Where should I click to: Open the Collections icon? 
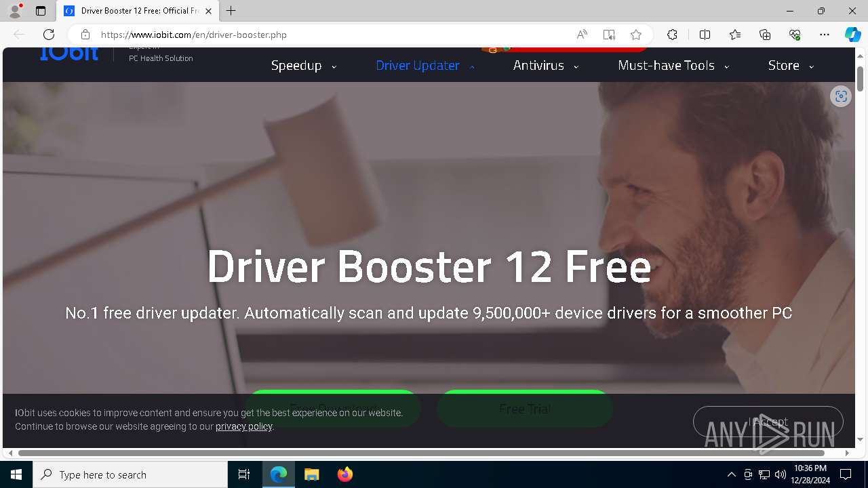click(x=765, y=35)
